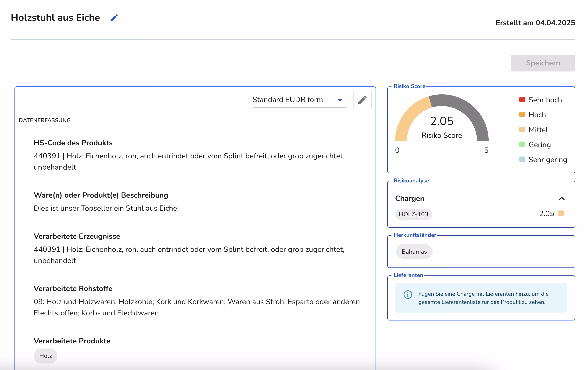Open the Herkunftsländer section
This screenshot has width=588, height=370.
[x=415, y=235]
